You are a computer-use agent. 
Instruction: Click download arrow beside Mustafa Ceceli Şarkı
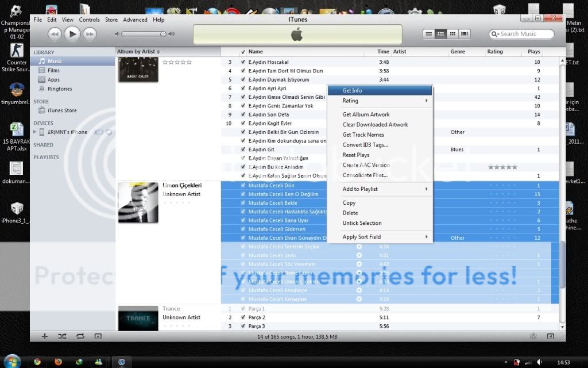click(359, 255)
